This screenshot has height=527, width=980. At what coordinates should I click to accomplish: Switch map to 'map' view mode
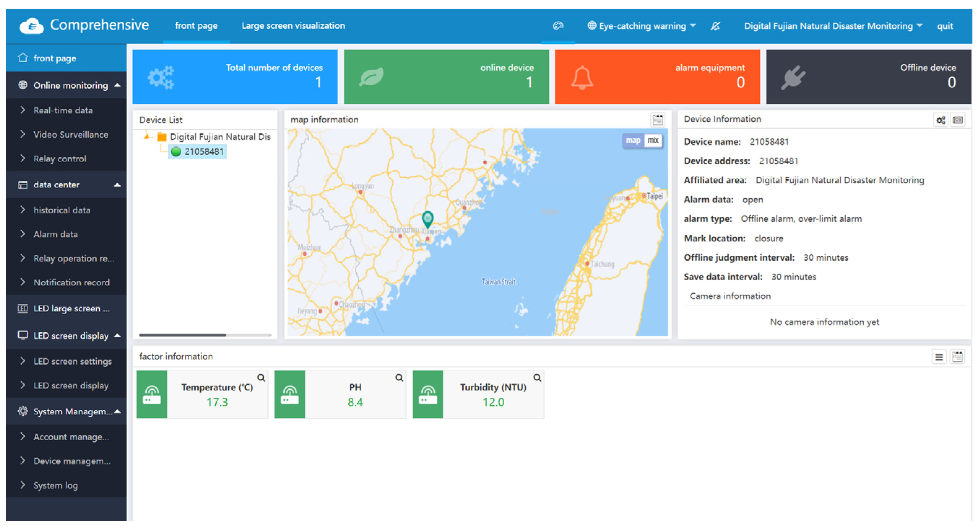[x=633, y=141]
